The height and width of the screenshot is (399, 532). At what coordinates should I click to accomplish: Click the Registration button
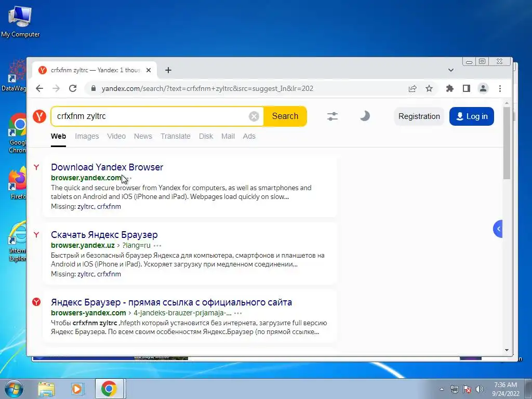(x=419, y=116)
